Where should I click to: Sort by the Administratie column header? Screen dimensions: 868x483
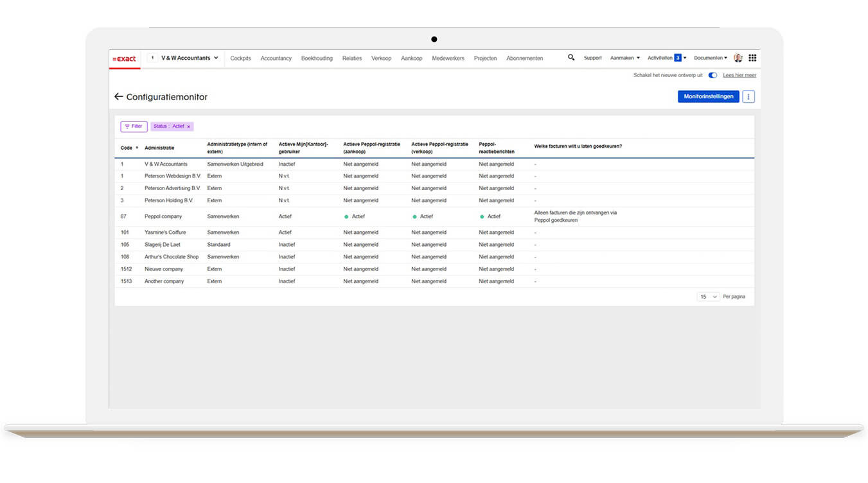[159, 148]
